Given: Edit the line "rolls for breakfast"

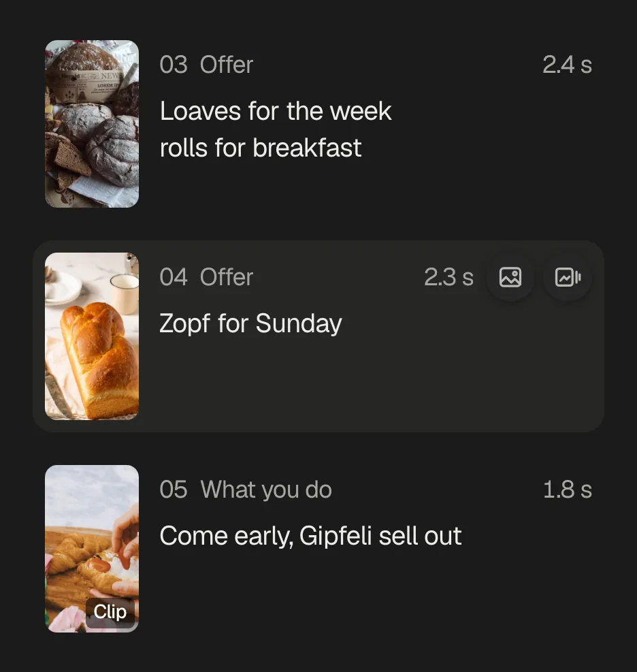Looking at the screenshot, I should (x=261, y=148).
